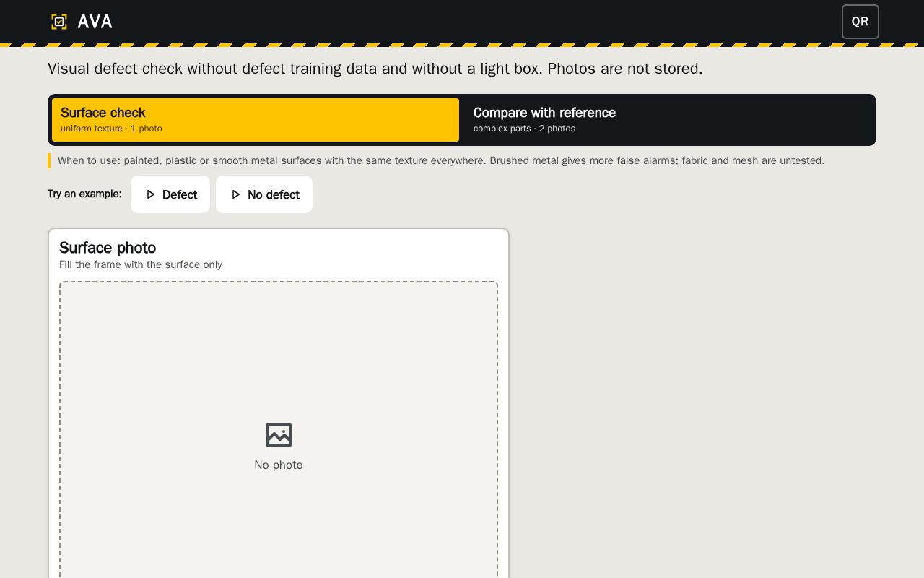Click the AVA logo icon
Image resolution: width=924 pixels, height=578 pixels.
[59, 22]
